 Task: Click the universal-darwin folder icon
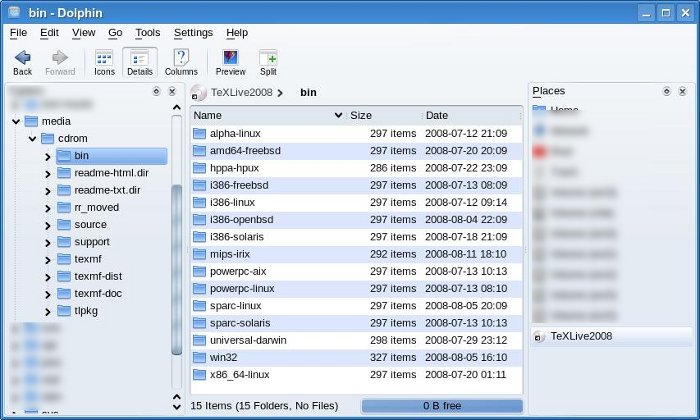(199, 340)
